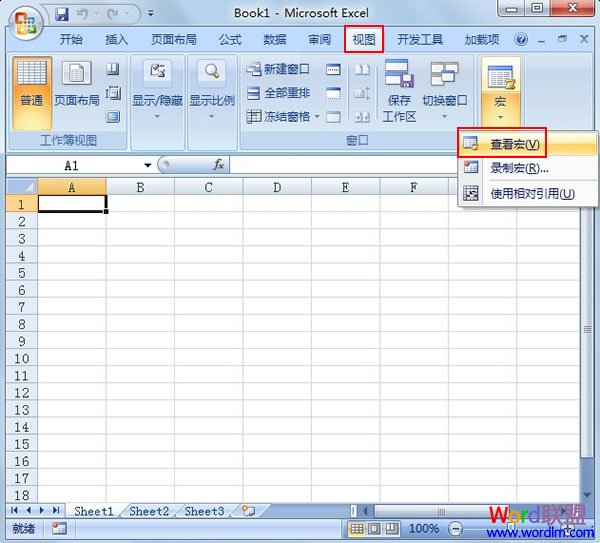Select column B header
The height and width of the screenshot is (543, 600).
[140, 187]
